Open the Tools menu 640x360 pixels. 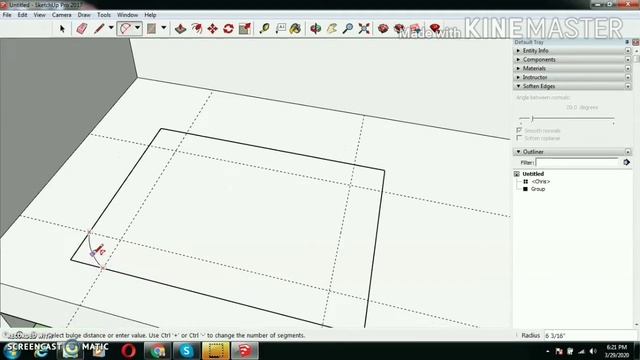pyautogui.click(x=104, y=15)
